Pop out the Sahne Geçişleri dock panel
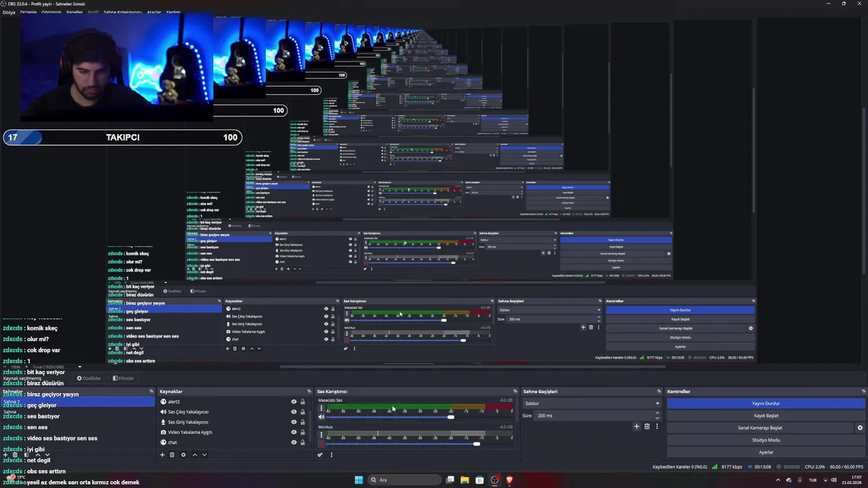The width and height of the screenshot is (868, 488). click(x=658, y=391)
